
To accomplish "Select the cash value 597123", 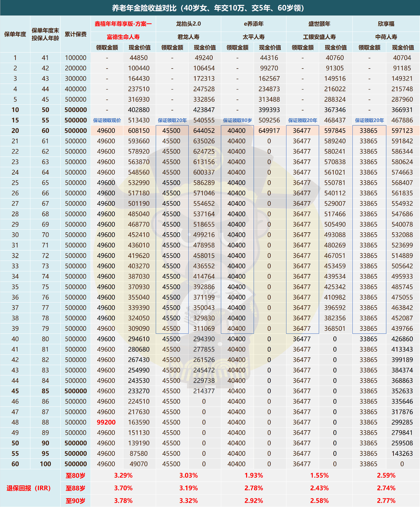I will tap(402, 131).
